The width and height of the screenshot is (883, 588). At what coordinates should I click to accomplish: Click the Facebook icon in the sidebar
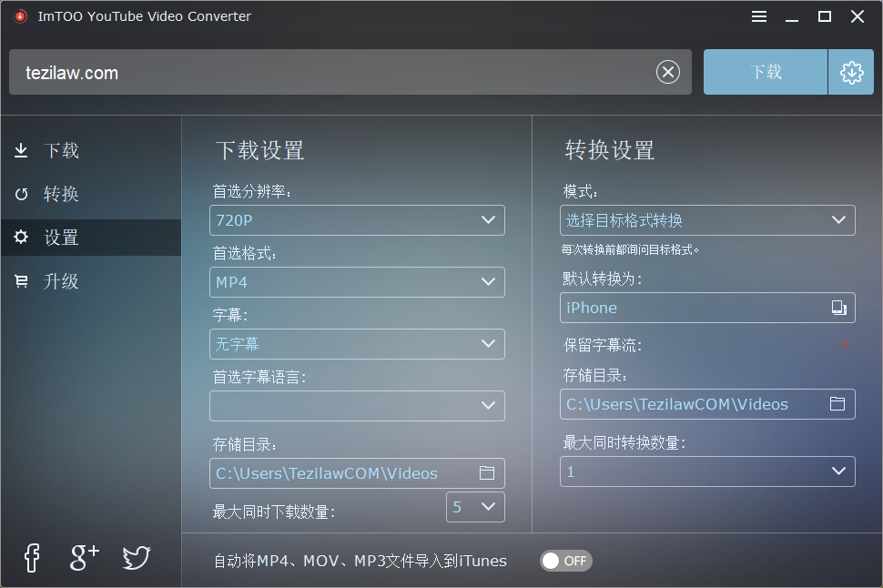point(32,557)
